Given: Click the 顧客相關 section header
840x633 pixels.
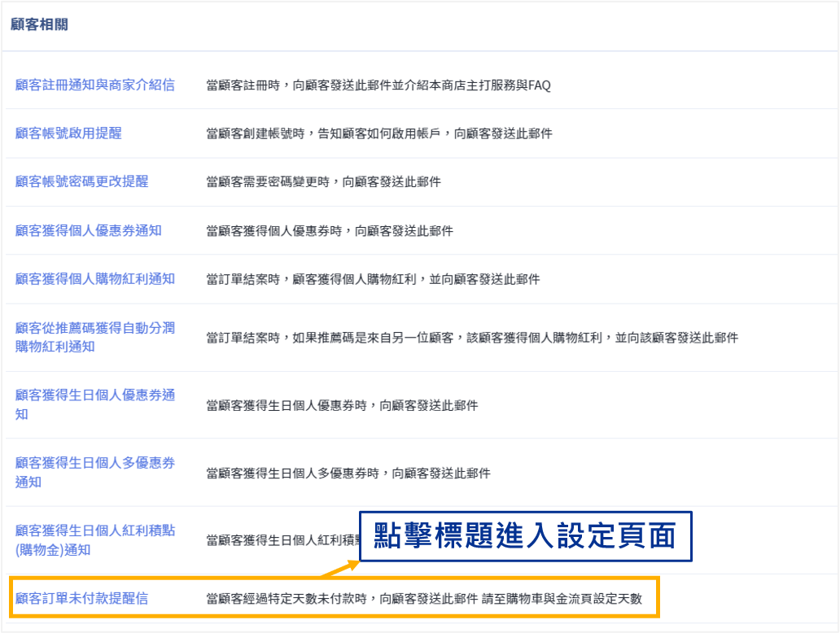Looking at the screenshot, I should 40,24.
